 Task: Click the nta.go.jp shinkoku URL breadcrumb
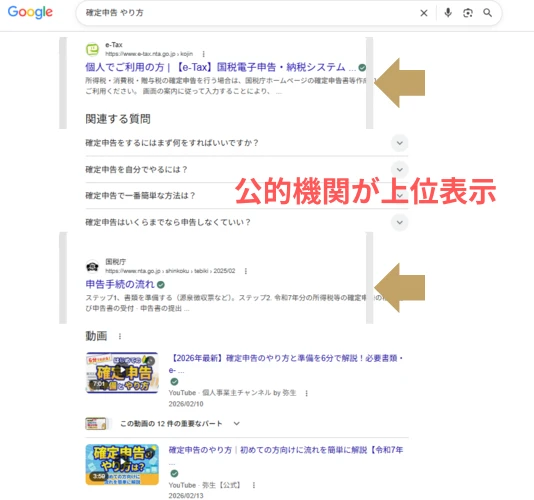[170, 271]
